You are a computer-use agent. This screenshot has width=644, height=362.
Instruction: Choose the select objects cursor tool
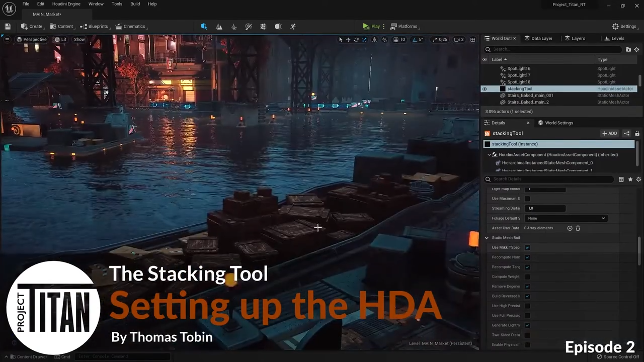coord(341,39)
